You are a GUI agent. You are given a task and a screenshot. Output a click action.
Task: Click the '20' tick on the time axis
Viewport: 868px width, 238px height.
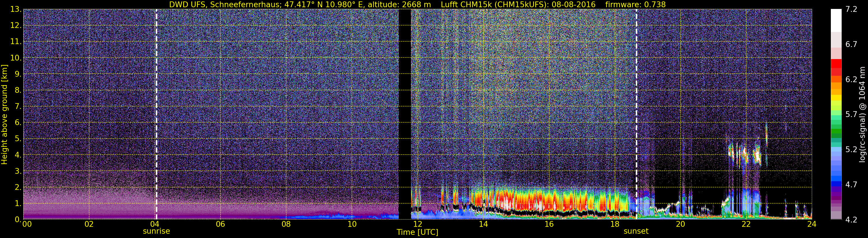[x=680, y=224]
